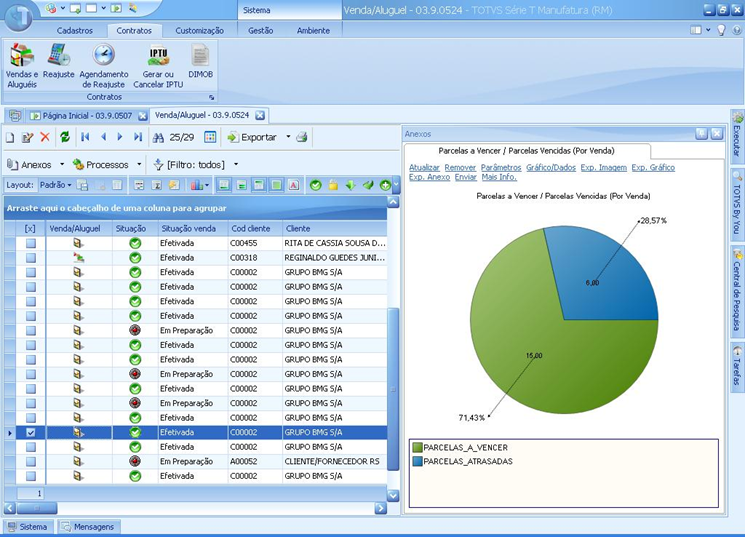Image resolution: width=745 pixels, height=537 pixels.
Task: Click the red A text formatting icon
Action: (294, 185)
